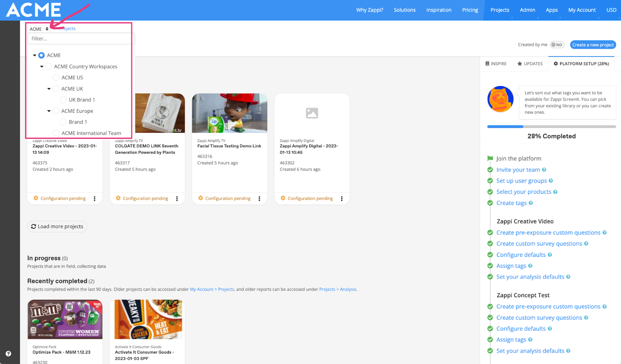Click gear icon on COLGATE DEMO LINK card
This screenshot has width=621, height=364.
tap(118, 198)
